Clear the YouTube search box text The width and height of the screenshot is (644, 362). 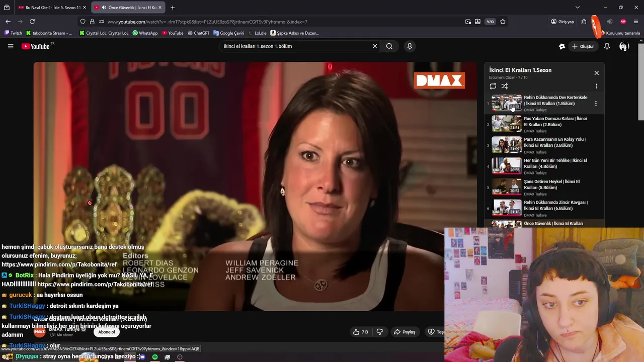click(x=375, y=46)
